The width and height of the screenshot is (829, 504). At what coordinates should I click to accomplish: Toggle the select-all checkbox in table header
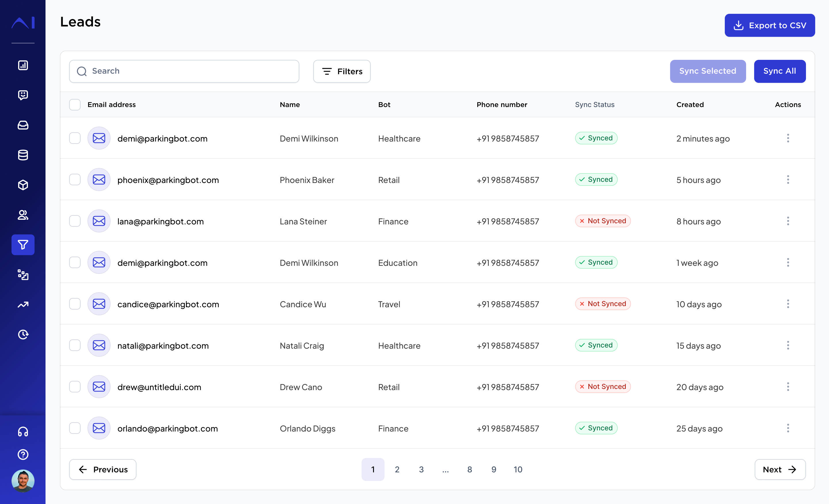(x=75, y=104)
